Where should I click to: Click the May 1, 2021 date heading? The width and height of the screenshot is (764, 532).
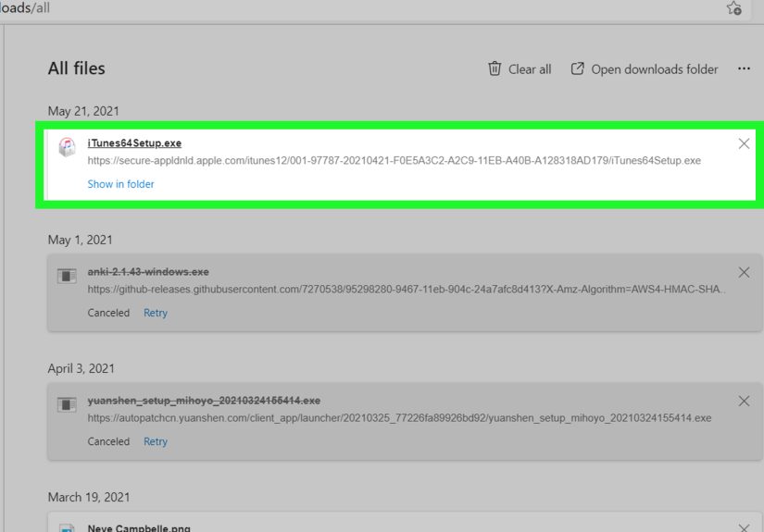(80, 240)
